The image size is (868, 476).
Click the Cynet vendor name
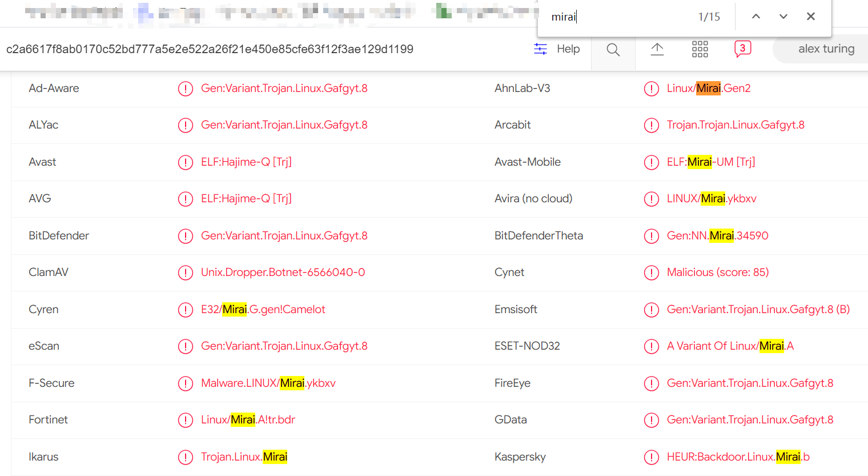(509, 273)
